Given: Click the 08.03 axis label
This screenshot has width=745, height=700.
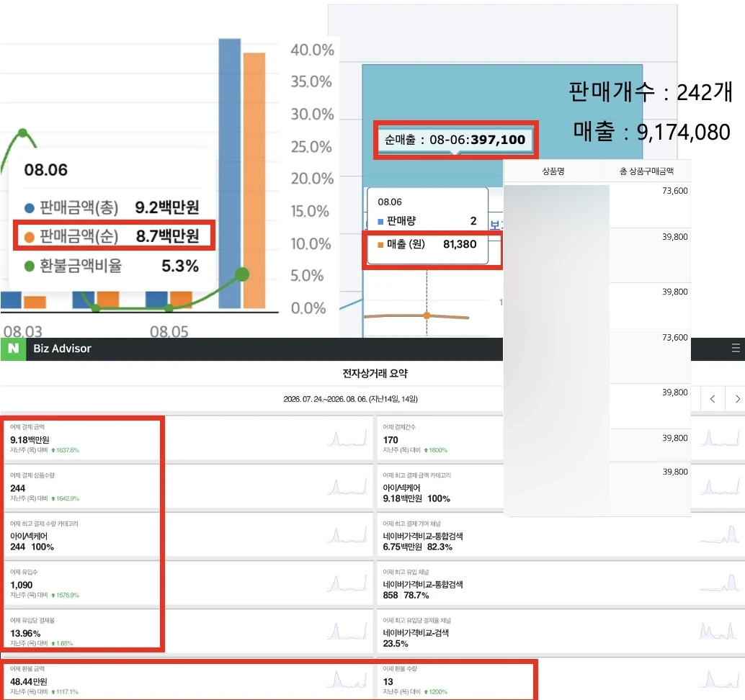Looking at the screenshot, I should pyautogui.click(x=23, y=331).
